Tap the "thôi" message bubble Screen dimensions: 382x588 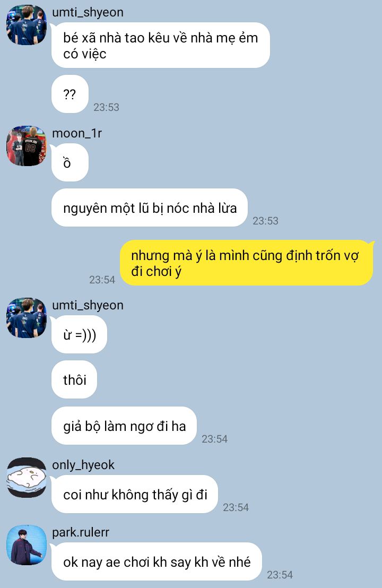pyautogui.click(x=74, y=379)
